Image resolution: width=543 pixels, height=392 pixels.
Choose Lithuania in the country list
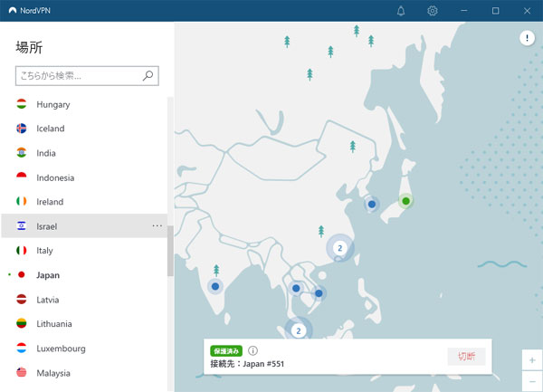click(x=84, y=324)
